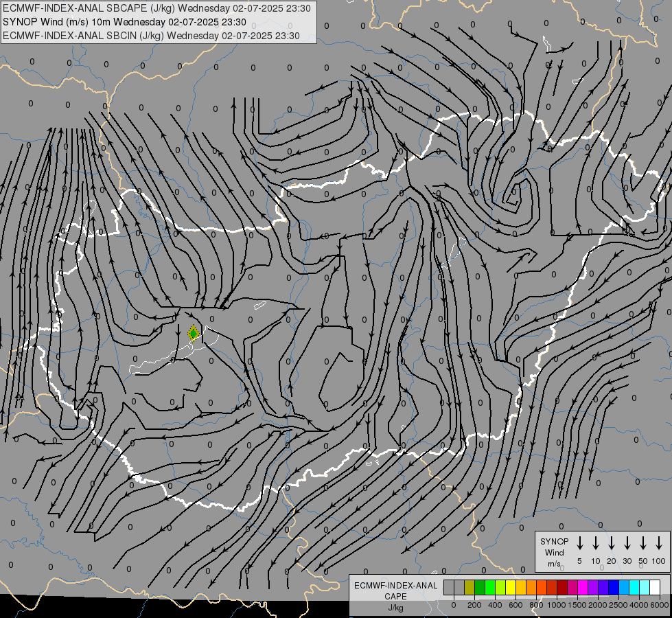The image size is (672, 618).
Task: Click the m/s unit in wind legend
Action: click(x=554, y=564)
